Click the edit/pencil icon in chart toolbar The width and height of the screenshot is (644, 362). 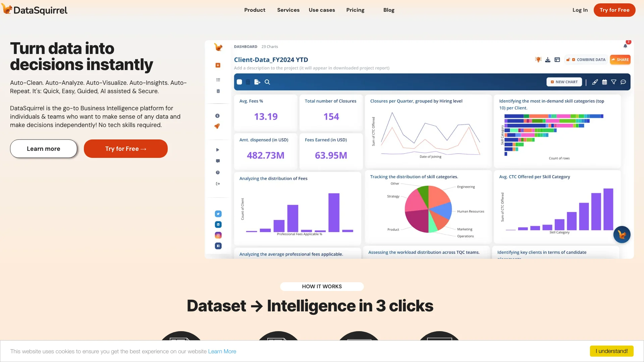(595, 82)
